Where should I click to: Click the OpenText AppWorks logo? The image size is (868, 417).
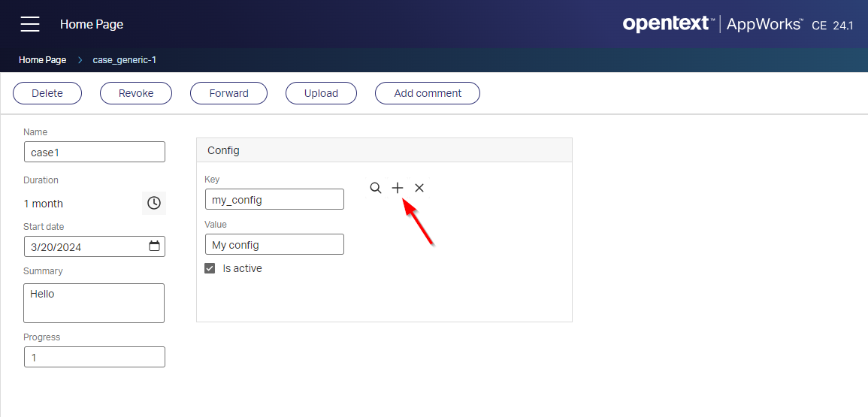tap(736, 25)
